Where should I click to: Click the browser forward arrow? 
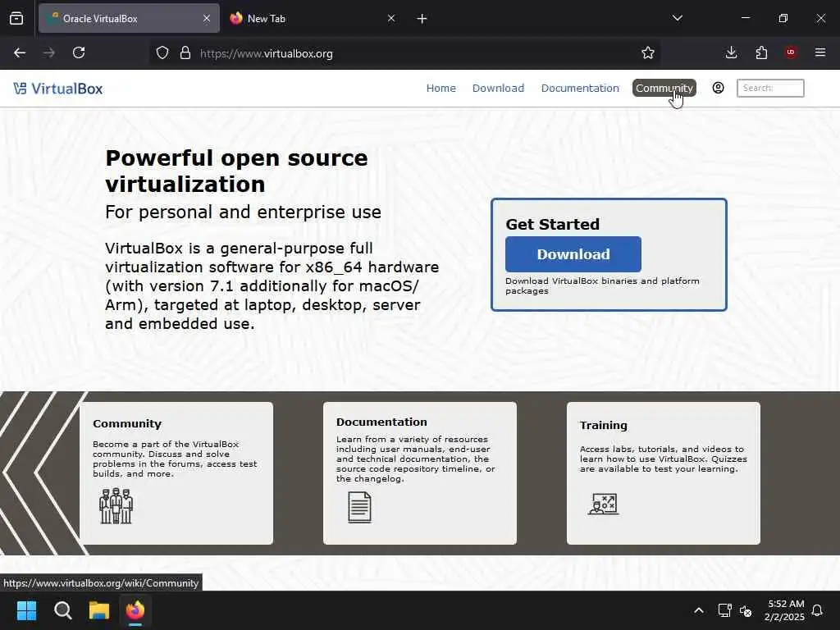pyautogui.click(x=48, y=52)
